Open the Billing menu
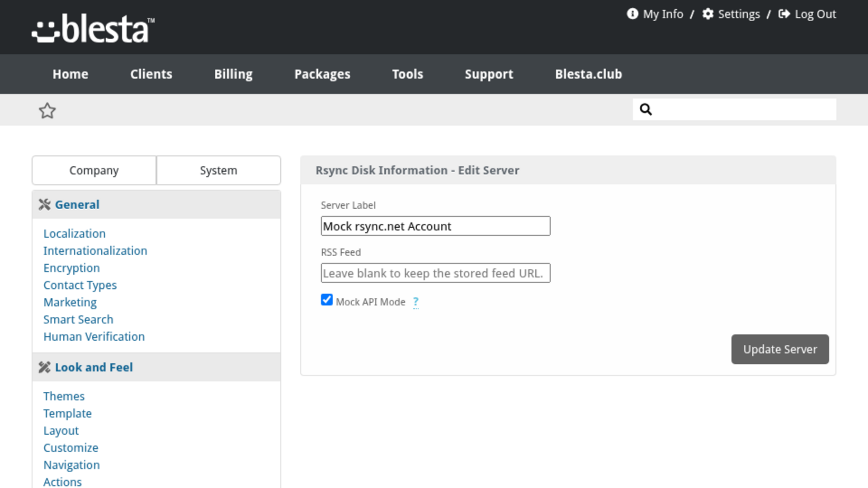This screenshot has width=868, height=488. (x=233, y=74)
